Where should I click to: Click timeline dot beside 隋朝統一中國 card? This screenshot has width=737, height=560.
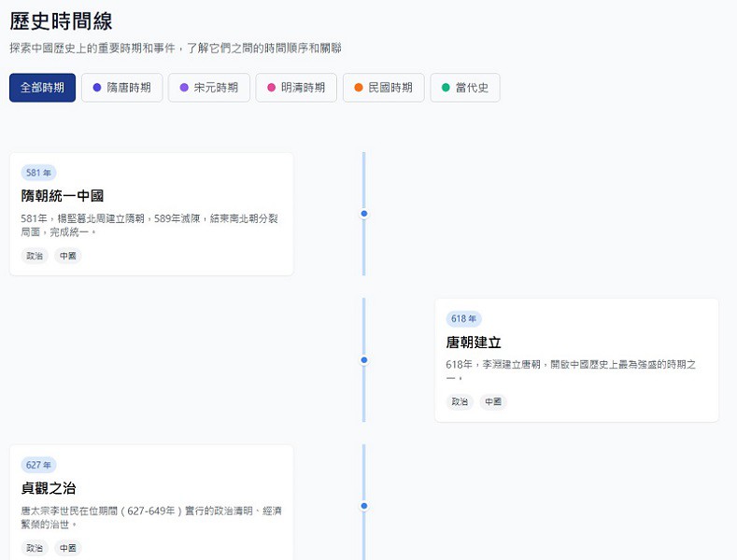364,214
